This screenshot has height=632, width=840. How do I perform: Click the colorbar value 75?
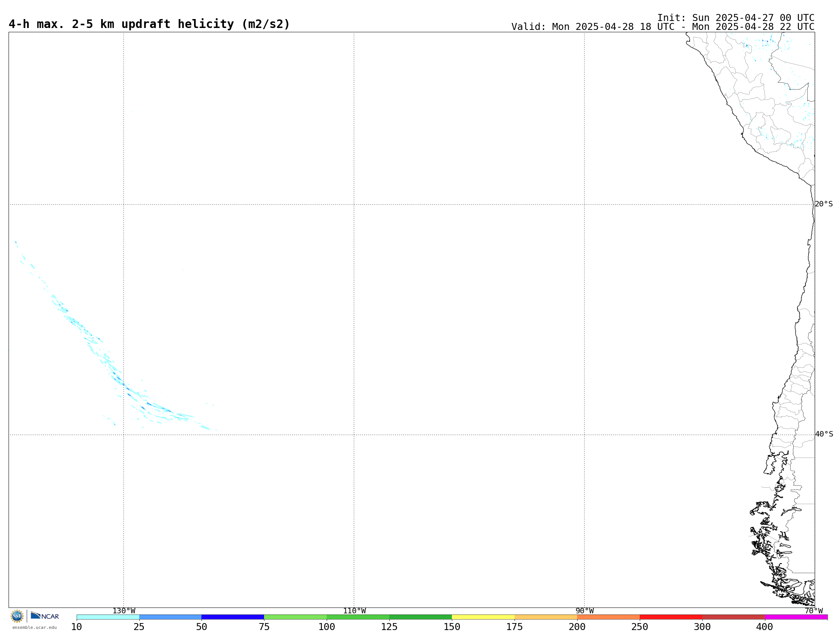(264, 627)
